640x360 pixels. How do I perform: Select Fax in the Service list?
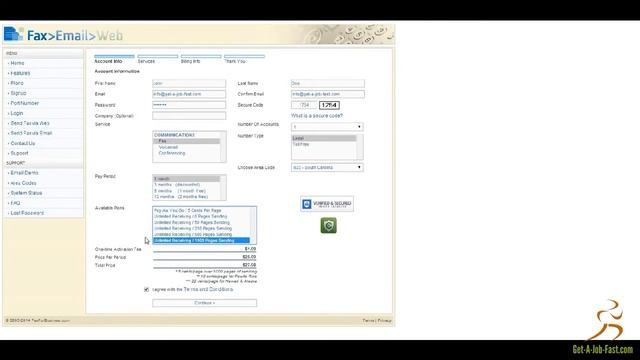click(187, 141)
